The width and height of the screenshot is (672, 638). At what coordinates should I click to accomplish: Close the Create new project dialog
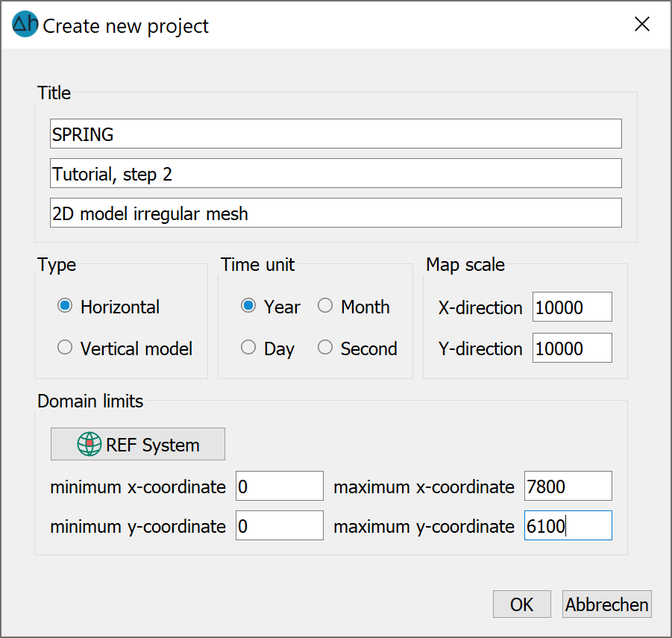[642, 24]
